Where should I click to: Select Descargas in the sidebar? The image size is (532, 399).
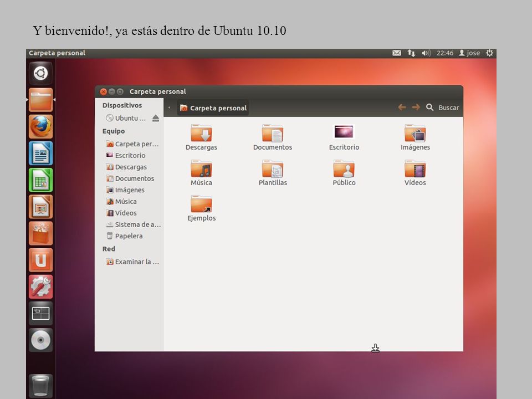126,167
